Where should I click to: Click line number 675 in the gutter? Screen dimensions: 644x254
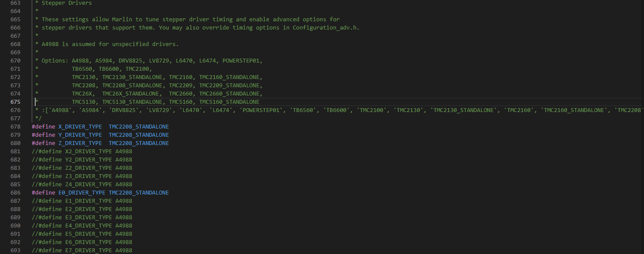coord(15,102)
